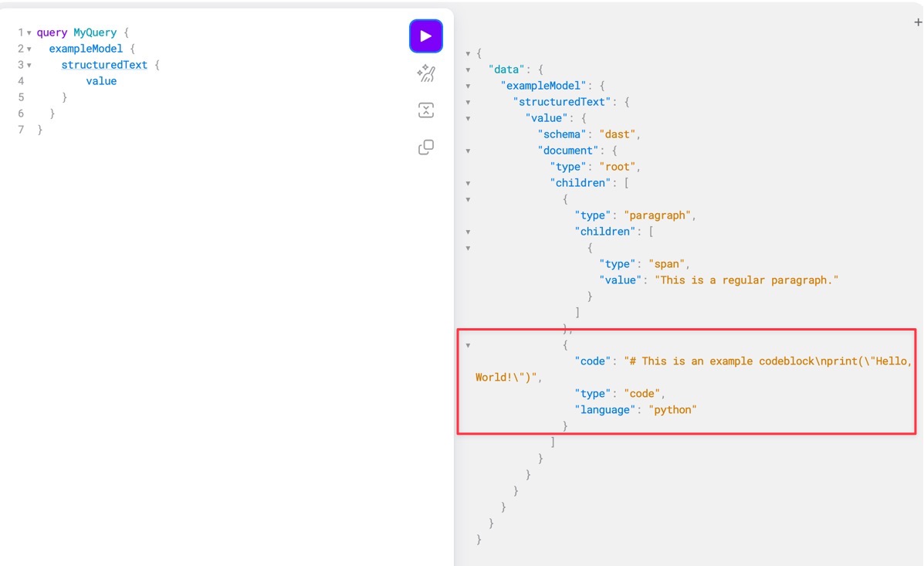Image resolution: width=924 pixels, height=566 pixels.
Task: Collapse the "exampleModel" node in the response
Action: [x=468, y=86]
